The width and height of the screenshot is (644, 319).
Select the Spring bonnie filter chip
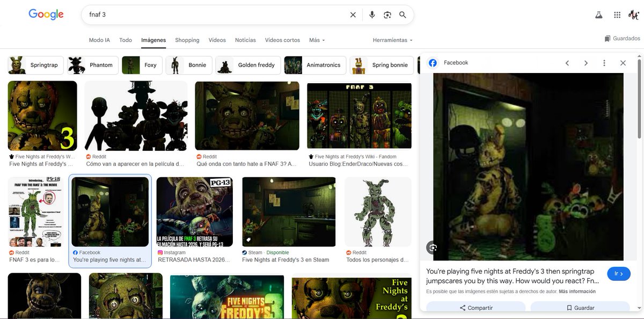coord(382,65)
